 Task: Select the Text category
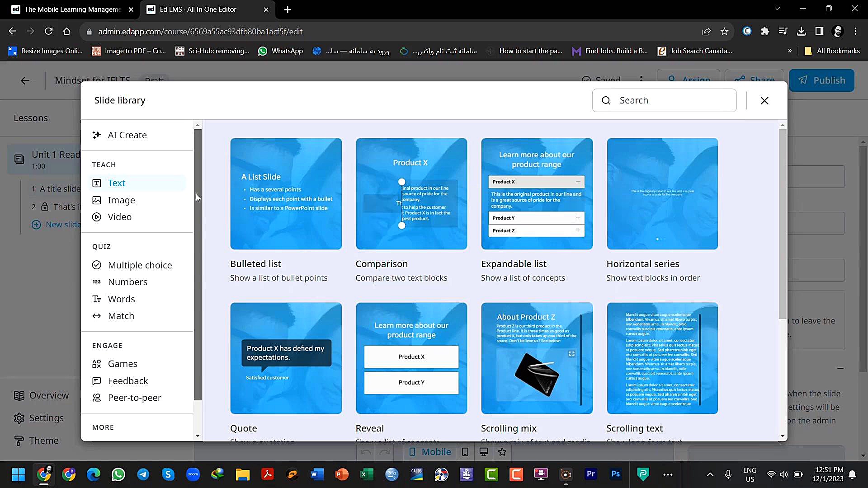tap(137, 183)
